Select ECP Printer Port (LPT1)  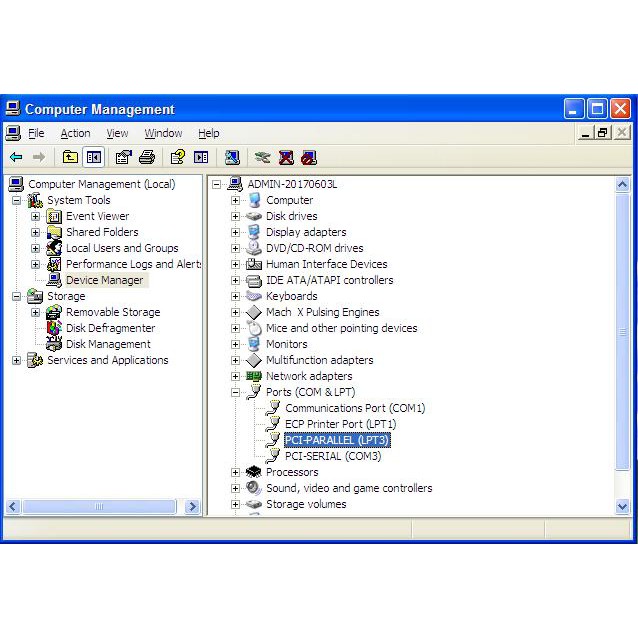click(x=340, y=424)
